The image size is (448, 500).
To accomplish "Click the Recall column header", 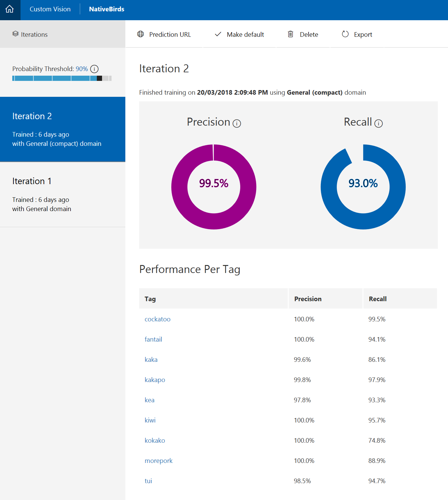I will (x=378, y=299).
